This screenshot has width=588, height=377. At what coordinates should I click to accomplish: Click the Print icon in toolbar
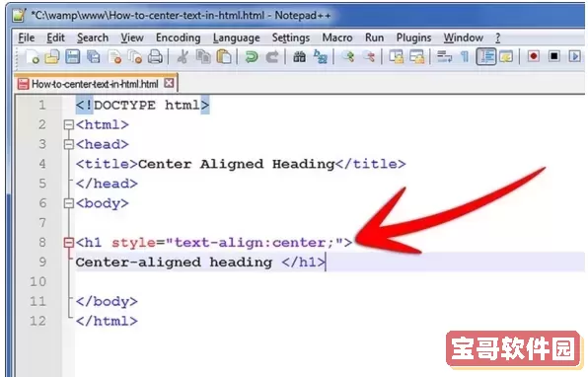(155, 57)
